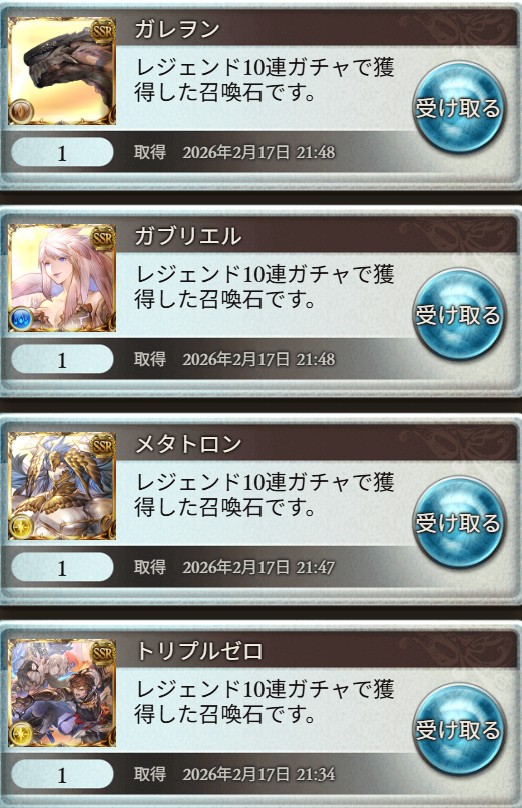Select the quantity field of トリプルゼロ
Image resolution: width=522 pixels, height=808 pixels.
point(62,775)
